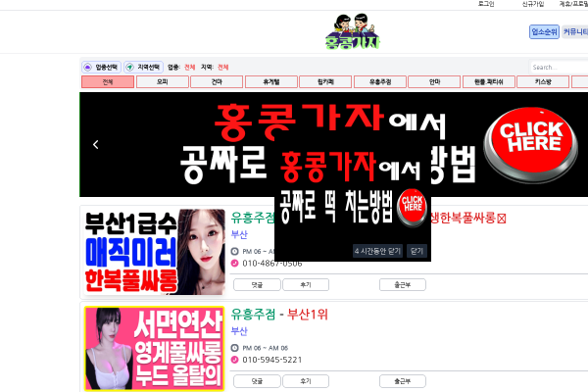Screen dimensions: 588x392
Task: Select the 휴게텔 category tab
Action: 271,81
